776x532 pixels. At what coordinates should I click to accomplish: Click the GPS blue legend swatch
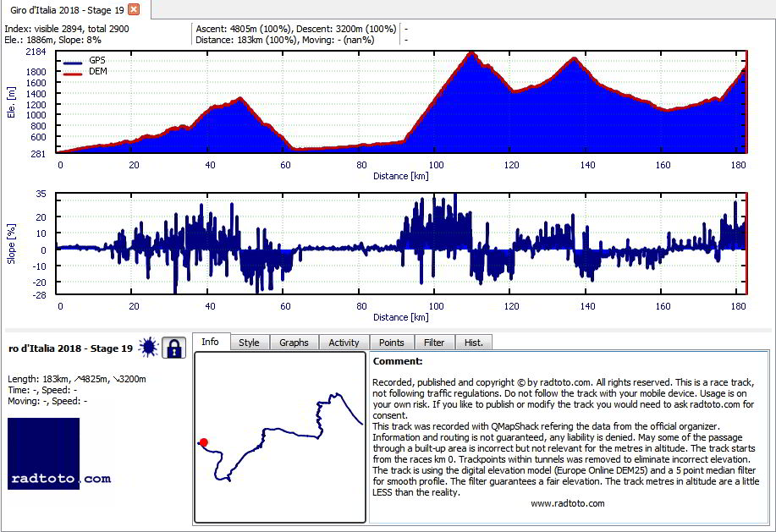click(x=73, y=63)
